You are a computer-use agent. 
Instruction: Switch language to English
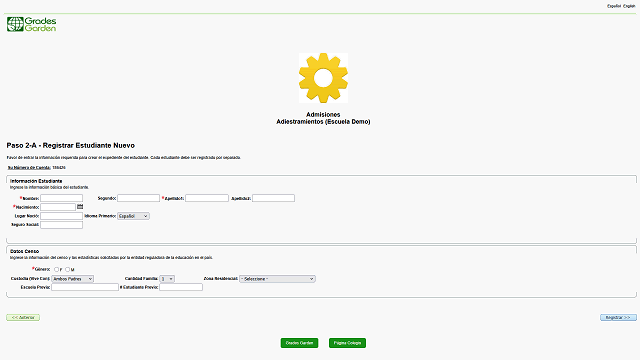coord(629,6)
